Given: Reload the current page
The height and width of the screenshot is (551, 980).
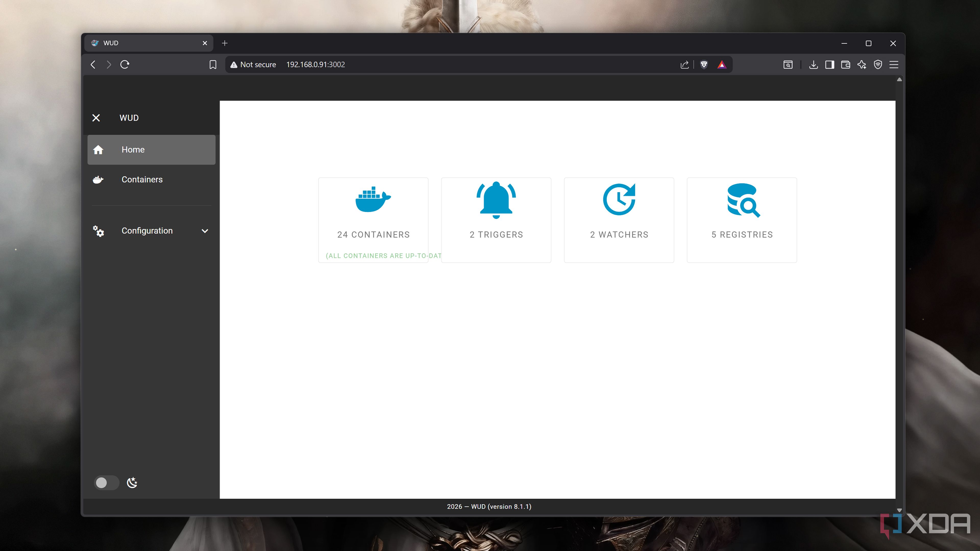Looking at the screenshot, I should coord(125,65).
